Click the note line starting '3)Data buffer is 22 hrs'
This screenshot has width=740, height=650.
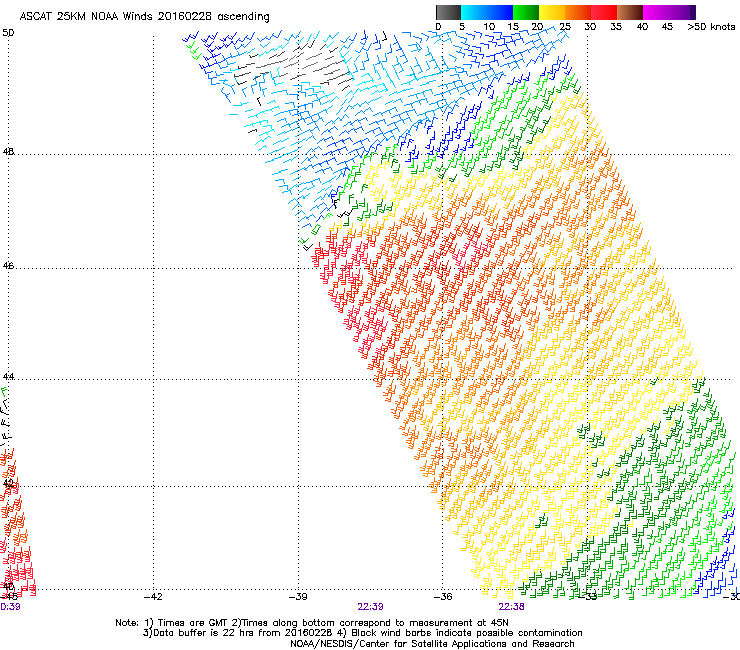[x=362, y=633]
